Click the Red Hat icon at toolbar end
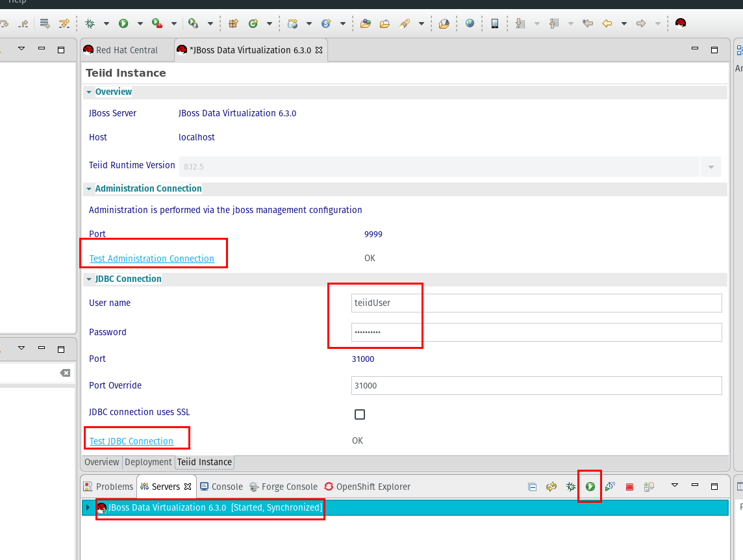This screenshot has height=560, width=743. tap(681, 23)
